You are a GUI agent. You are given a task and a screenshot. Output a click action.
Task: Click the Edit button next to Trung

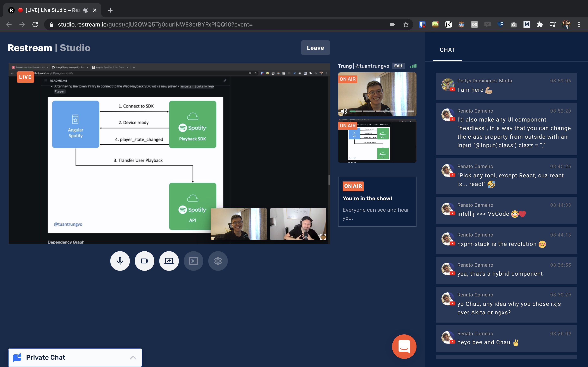[x=398, y=65]
